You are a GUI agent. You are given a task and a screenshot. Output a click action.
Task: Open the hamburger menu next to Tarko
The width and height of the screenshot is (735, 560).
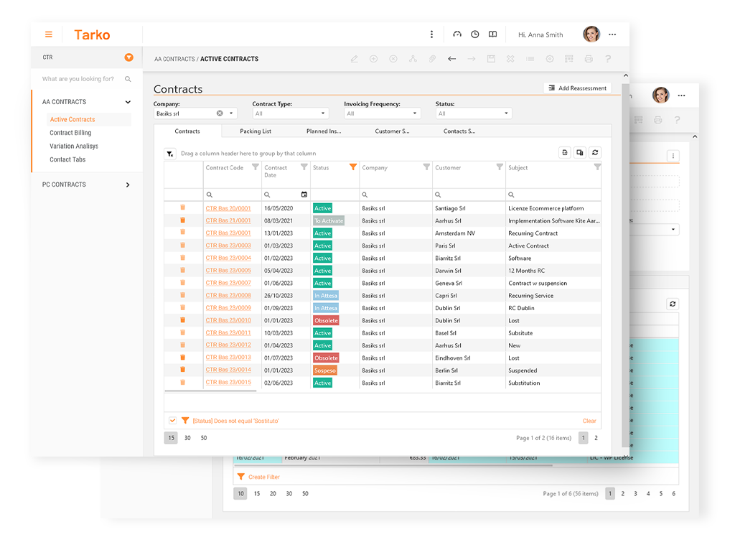pyautogui.click(x=49, y=34)
